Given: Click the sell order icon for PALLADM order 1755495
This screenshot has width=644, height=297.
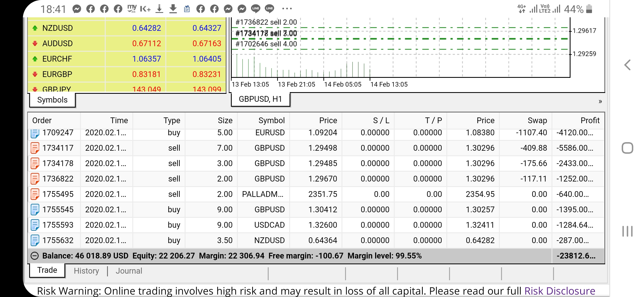Looking at the screenshot, I should 35,194.
